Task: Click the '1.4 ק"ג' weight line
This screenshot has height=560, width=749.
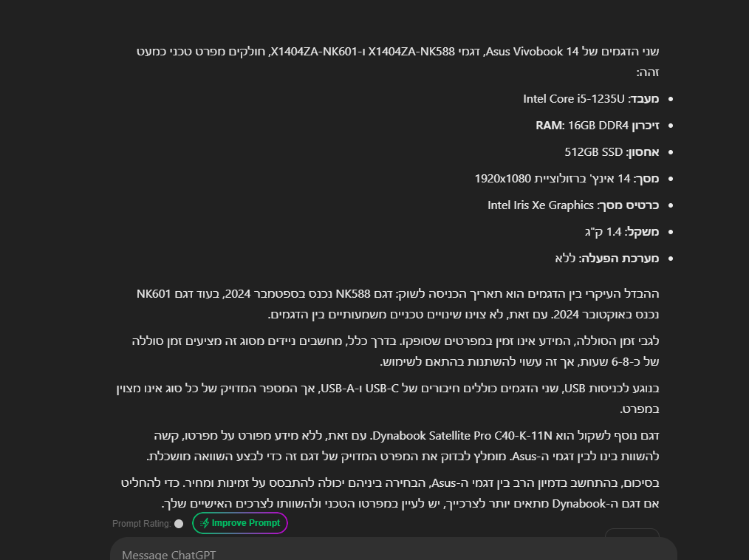Action: pyautogui.click(x=621, y=232)
